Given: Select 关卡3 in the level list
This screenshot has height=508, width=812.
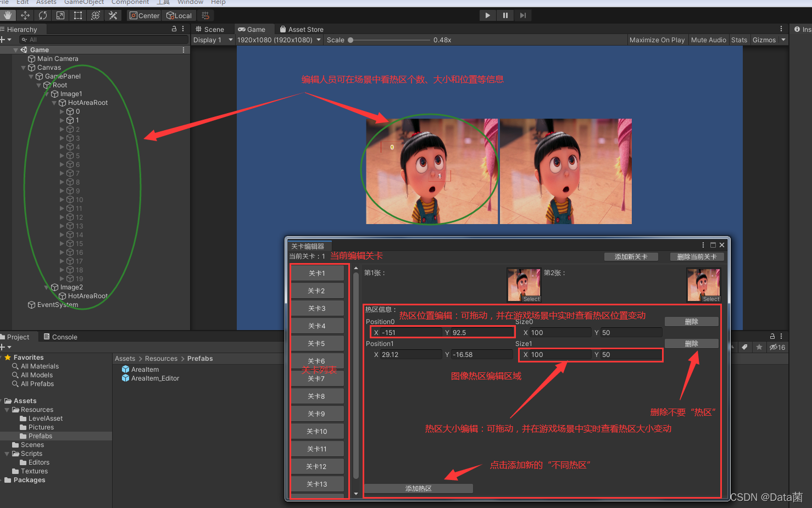Looking at the screenshot, I should click(317, 308).
